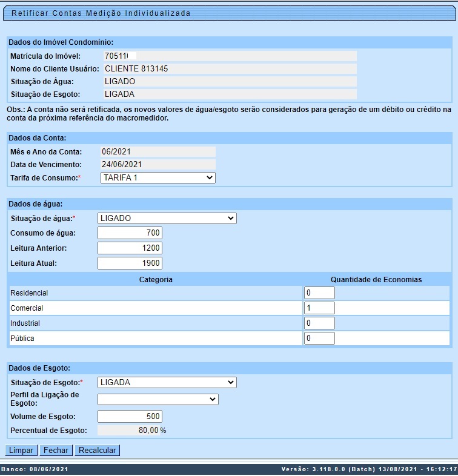Click the Categoria column header
The height and width of the screenshot is (476, 458).
pyautogui.click(x=156, y=280)
